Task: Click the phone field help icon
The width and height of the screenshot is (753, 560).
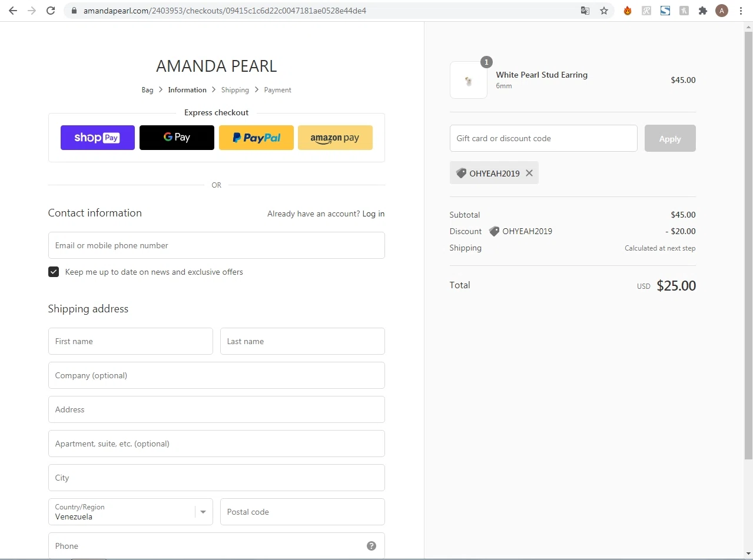Action: click(371, 546)
